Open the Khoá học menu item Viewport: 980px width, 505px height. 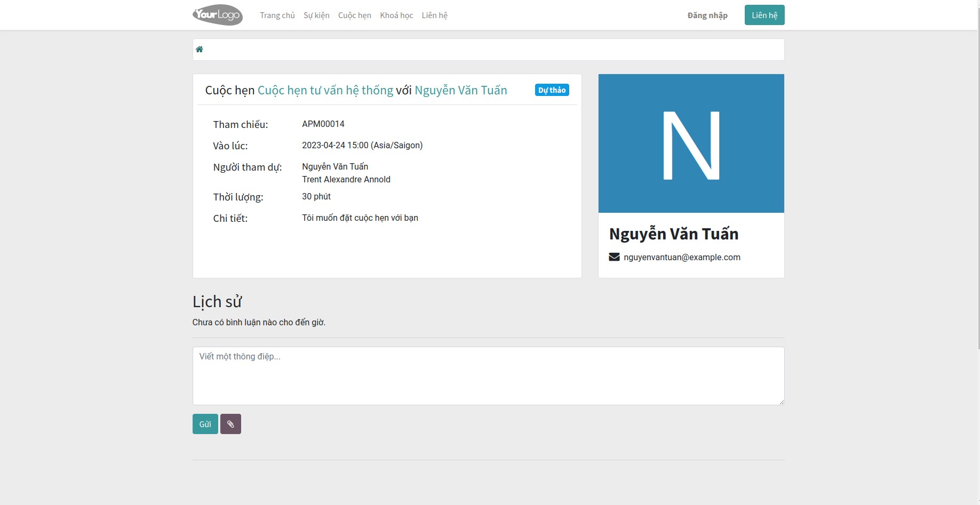pyautogui.click(x=396, y=15)
